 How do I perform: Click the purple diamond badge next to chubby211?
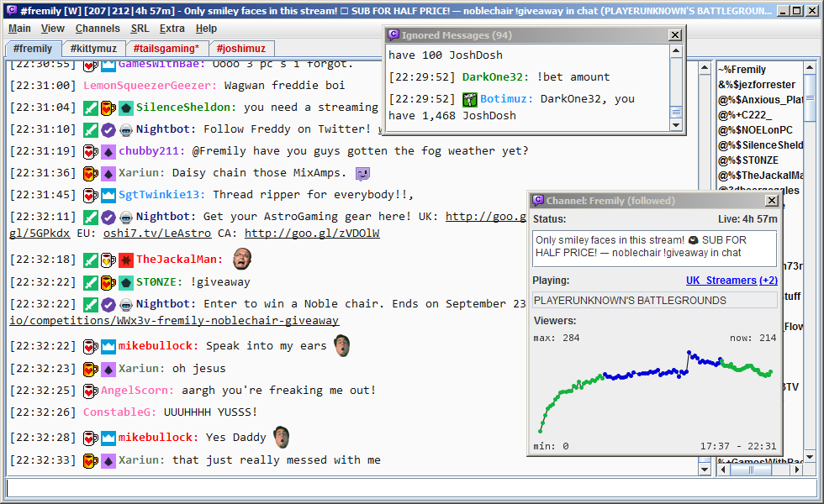[x=108, y=152]
